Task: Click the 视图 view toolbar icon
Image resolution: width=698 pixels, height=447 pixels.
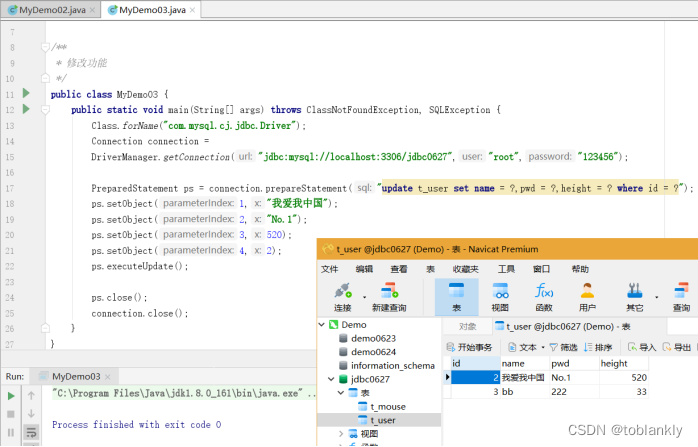Action: [x=500, y=297]
